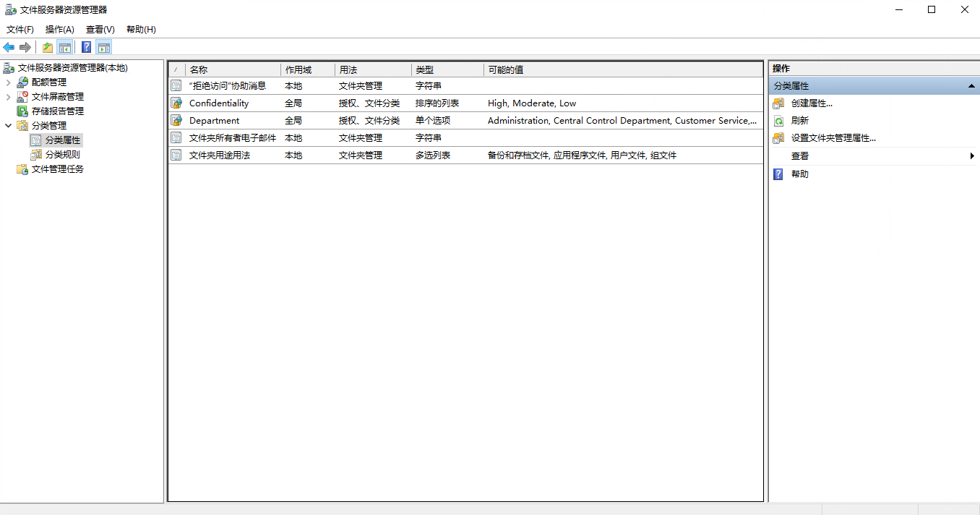
Task: Click the "拒绝访问"协助消息 row icon
Action: click(176, 86)
